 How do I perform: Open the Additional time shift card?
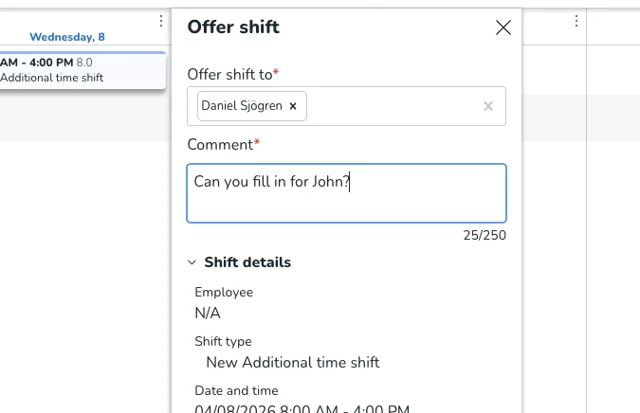coord(80,70)
